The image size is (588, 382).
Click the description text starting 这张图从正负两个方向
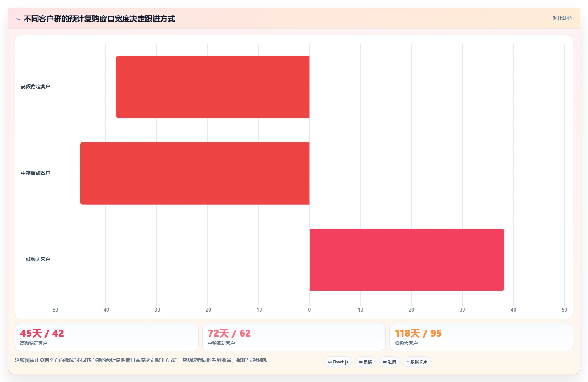(142, 360)
